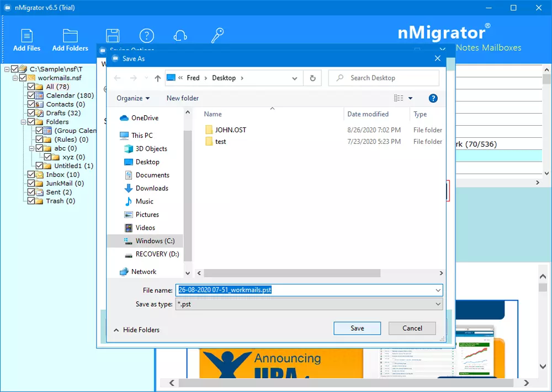Click the Up one level arrow
552x392 pixels.
pos(158,78)
